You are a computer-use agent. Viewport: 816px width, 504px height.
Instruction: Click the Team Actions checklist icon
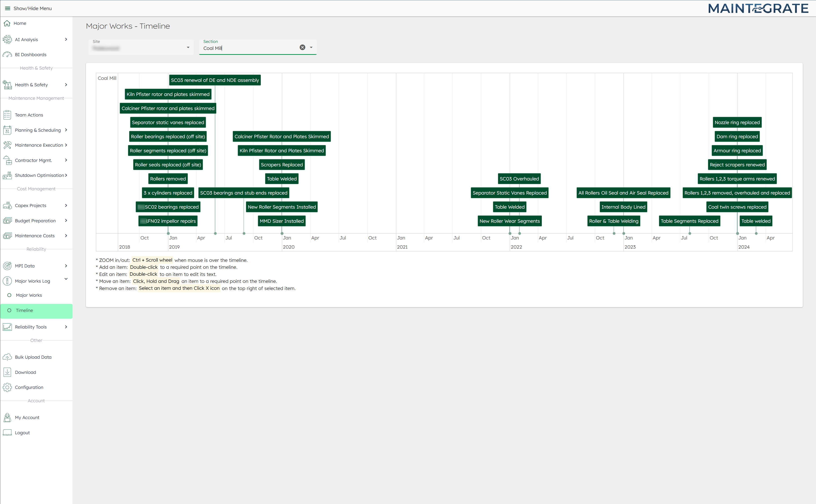click(x=7, y=115)
